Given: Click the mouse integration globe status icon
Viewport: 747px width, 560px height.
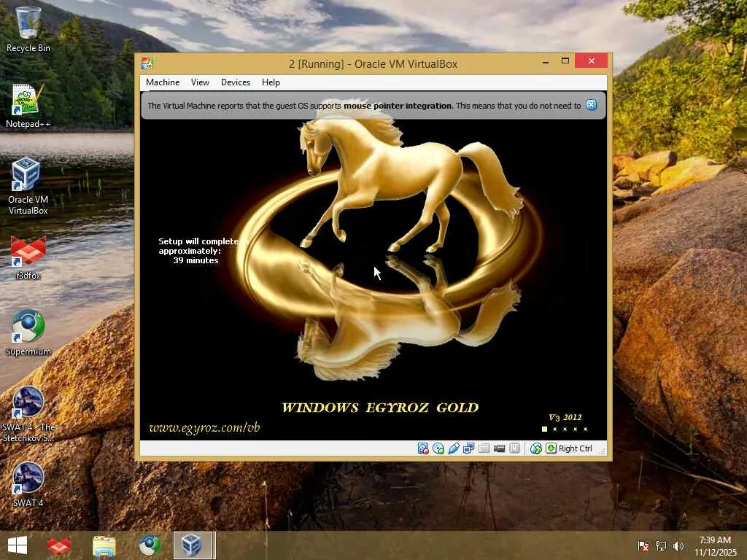Looking at the screenshot, I should click(535, 448).
